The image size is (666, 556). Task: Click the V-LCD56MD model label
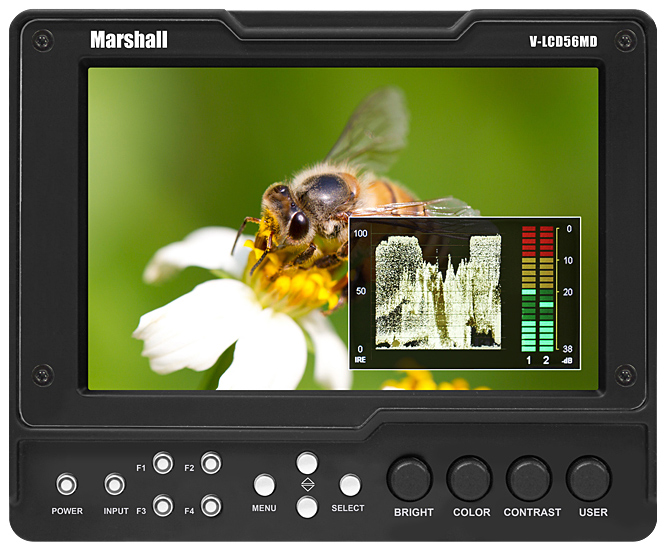click(563, 42)
